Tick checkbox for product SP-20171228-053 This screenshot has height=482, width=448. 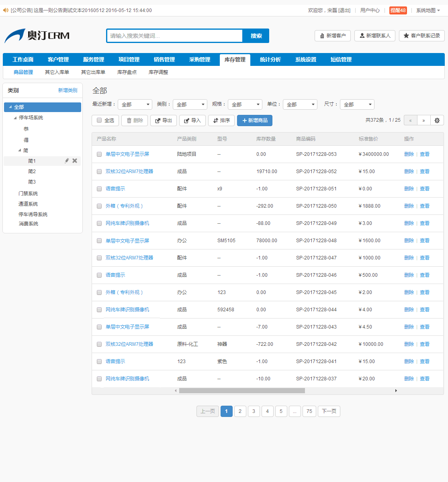pyautogui.click(x=99, y=154)
